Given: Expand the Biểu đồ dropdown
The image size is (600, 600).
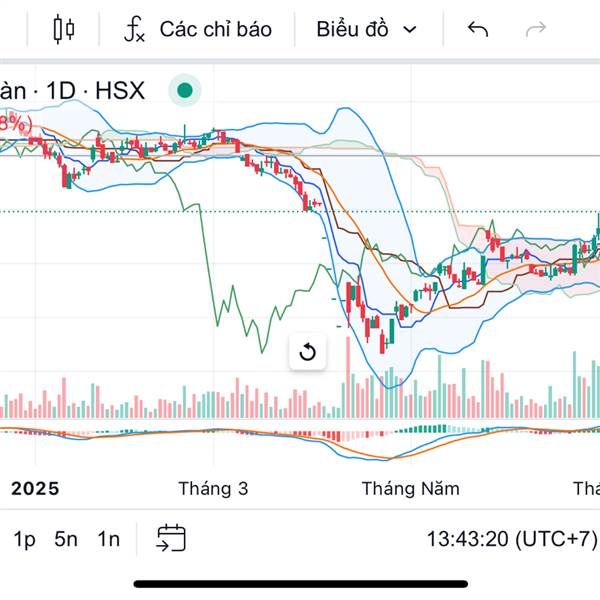Looking at the screenshot, I should click(365, 29).
